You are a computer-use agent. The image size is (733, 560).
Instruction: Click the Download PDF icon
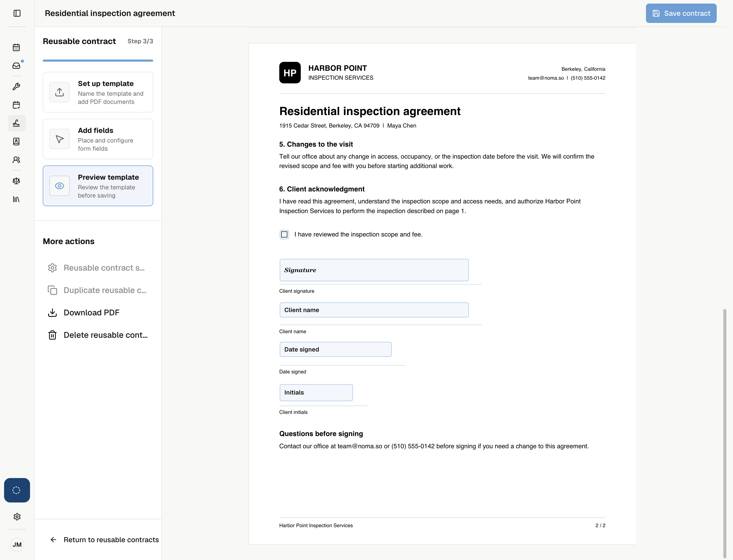52,313
